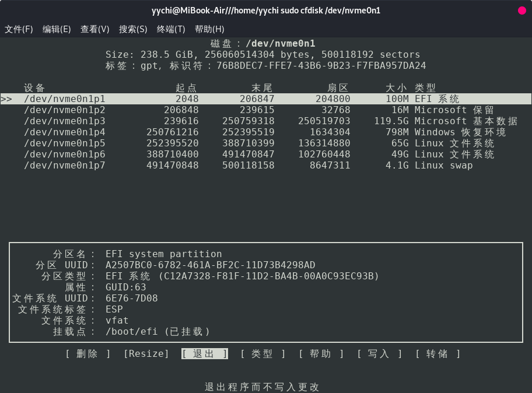
Task: Click the 帮助 button in bottom bar
Action: (321, 354)
